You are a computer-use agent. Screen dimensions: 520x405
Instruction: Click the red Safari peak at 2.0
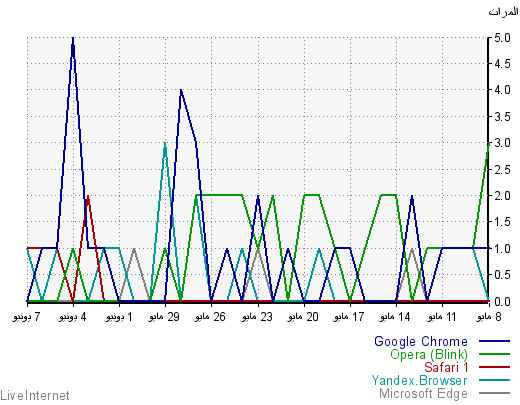click(x=88, y=196)
